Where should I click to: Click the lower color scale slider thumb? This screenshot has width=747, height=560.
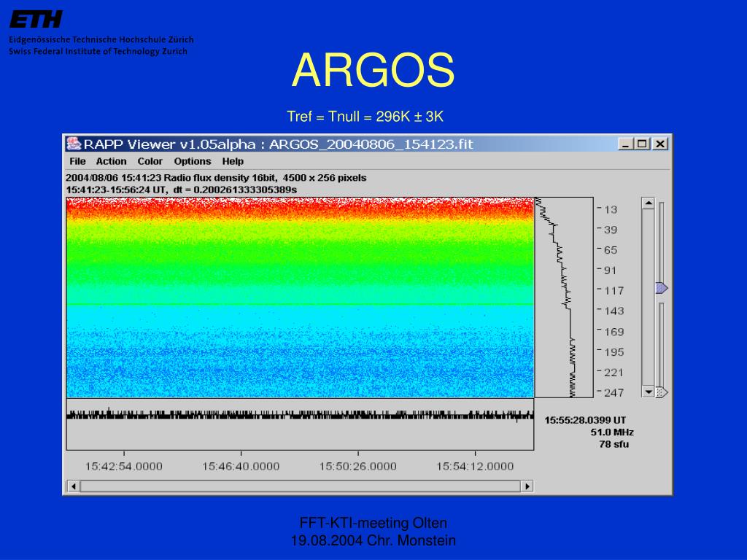(662, 392)
